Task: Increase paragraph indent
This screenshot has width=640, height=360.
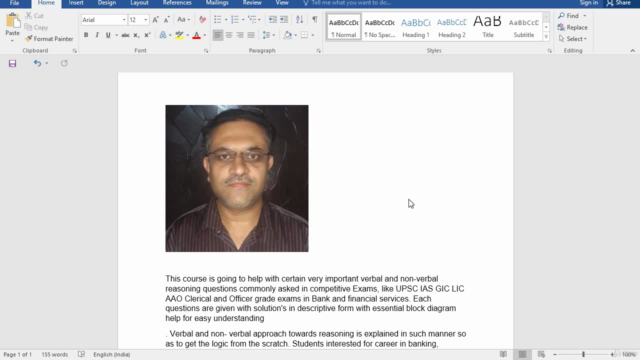Action: coord(284,20)
